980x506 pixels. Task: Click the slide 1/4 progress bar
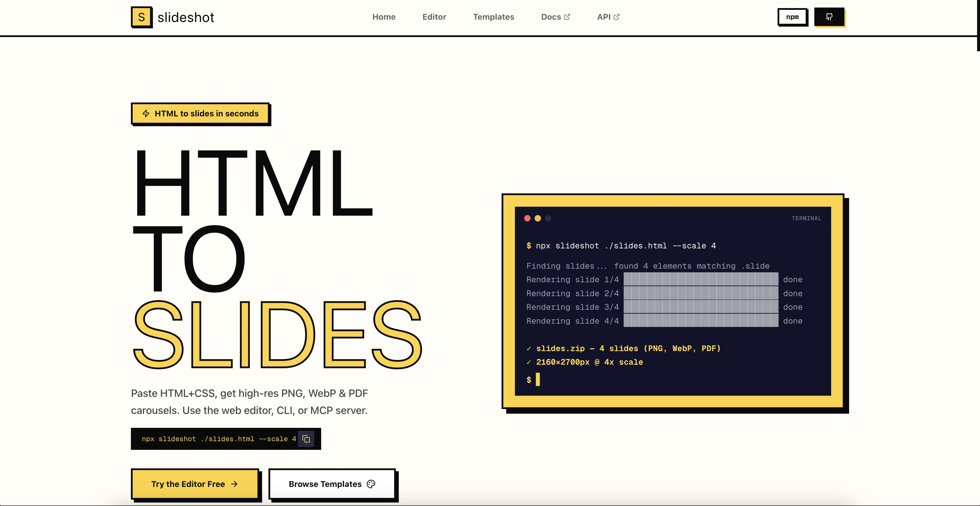click(701, 279)
